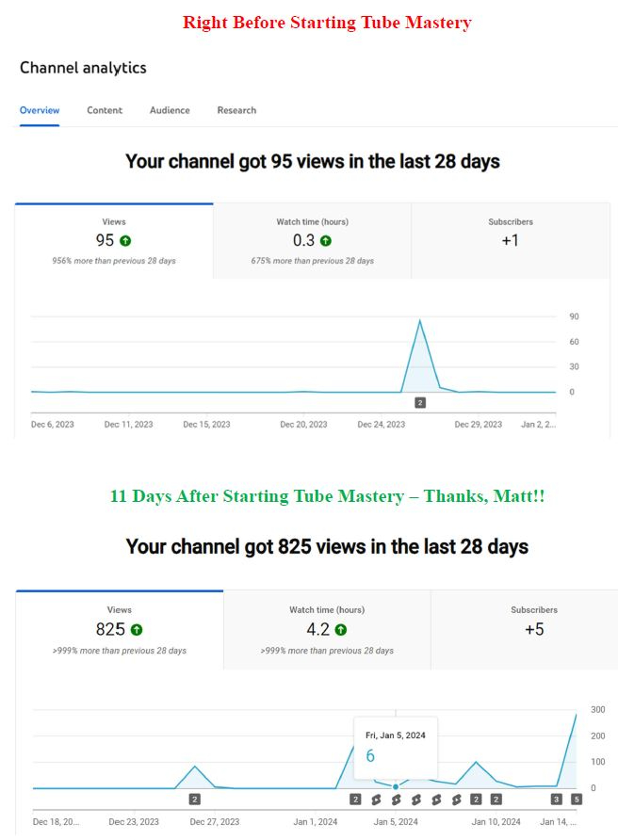Click the 300 y-axis value in lower chart
Viewport: 618px width, 840px height.
(x=597, y=710)
